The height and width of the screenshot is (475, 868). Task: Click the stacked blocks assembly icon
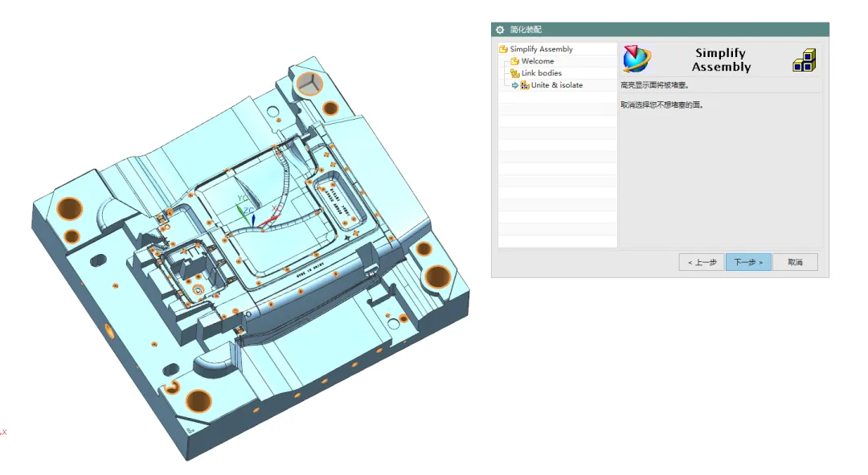(x=805, y=60)
